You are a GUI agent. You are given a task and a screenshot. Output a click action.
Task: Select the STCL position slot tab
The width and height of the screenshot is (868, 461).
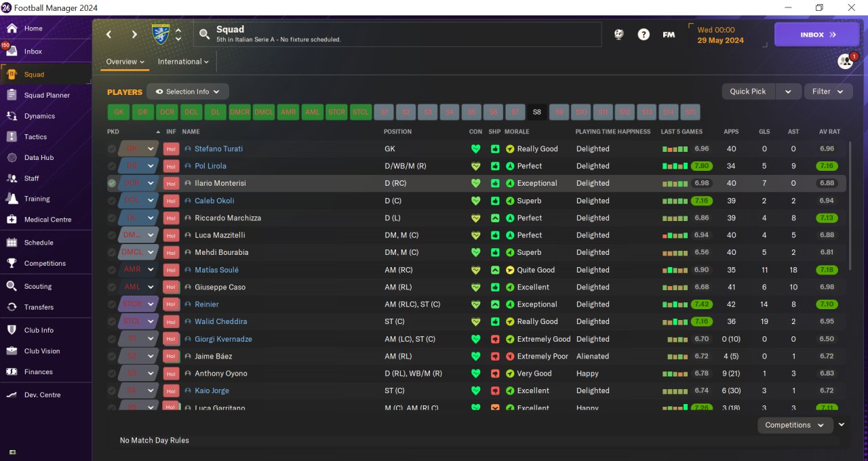360,113
